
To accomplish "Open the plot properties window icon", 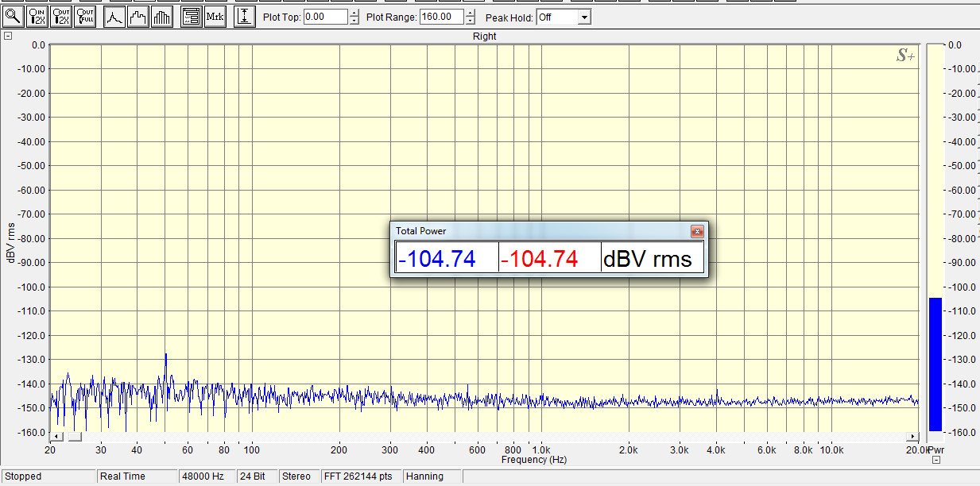I will pos(191,17).
